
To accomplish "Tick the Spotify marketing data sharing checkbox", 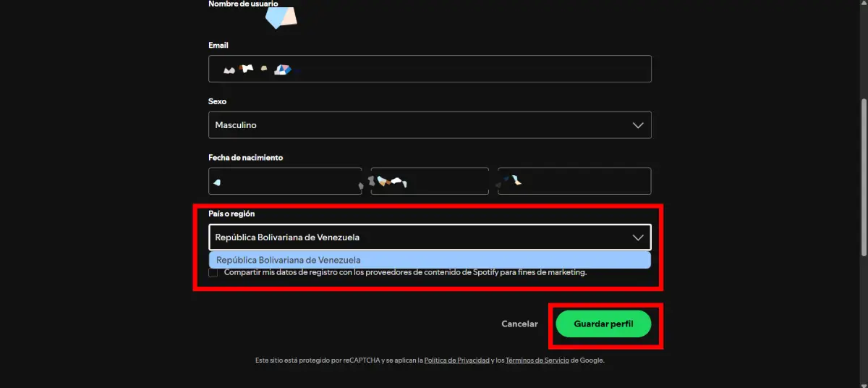I will pos(213,273).
